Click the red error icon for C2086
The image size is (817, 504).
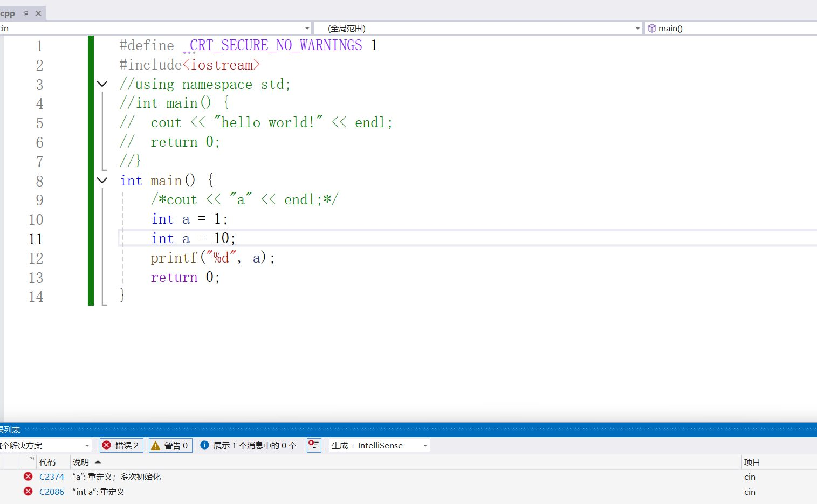click(28, 492)
